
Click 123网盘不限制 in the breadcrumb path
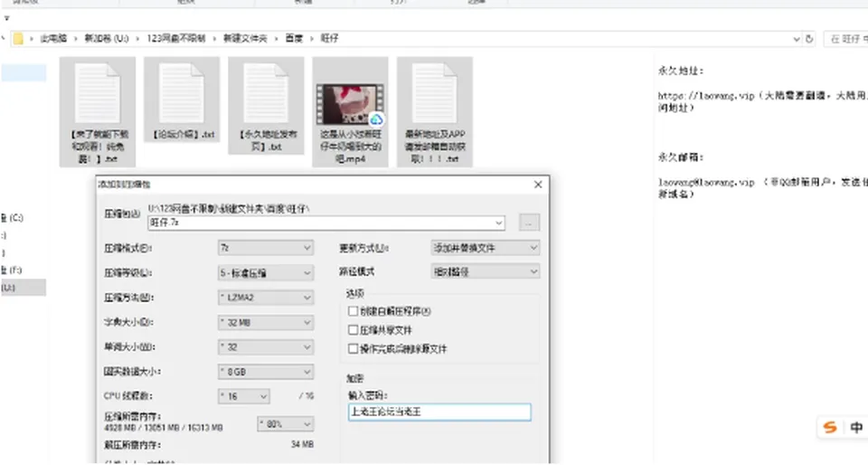[x=176, y=39]
